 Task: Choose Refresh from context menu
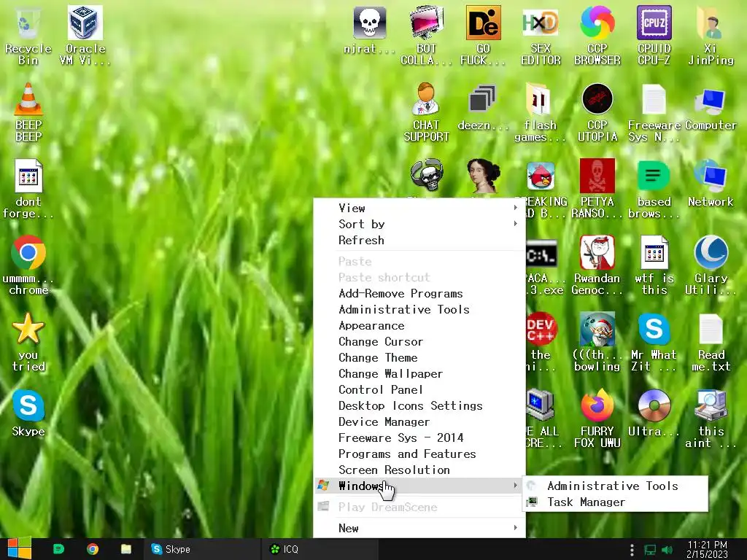[x=419, y=240]
